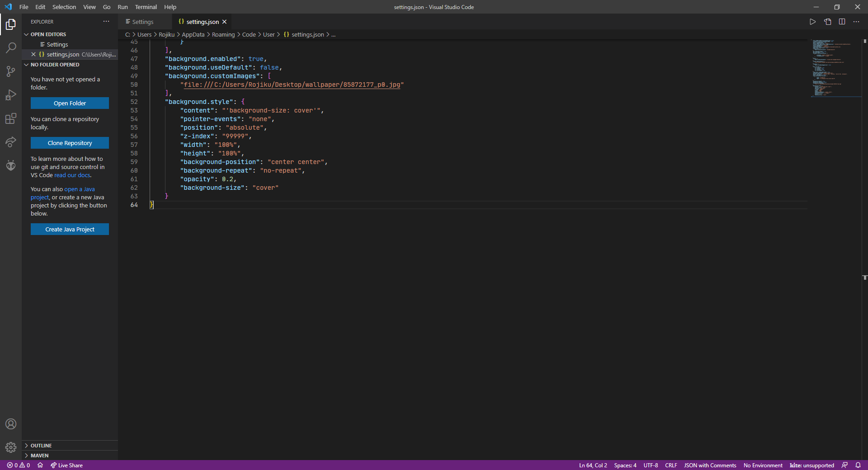Open the Edit menu
868x470 pixels.
pyautogui.click(x=40, y=7)
